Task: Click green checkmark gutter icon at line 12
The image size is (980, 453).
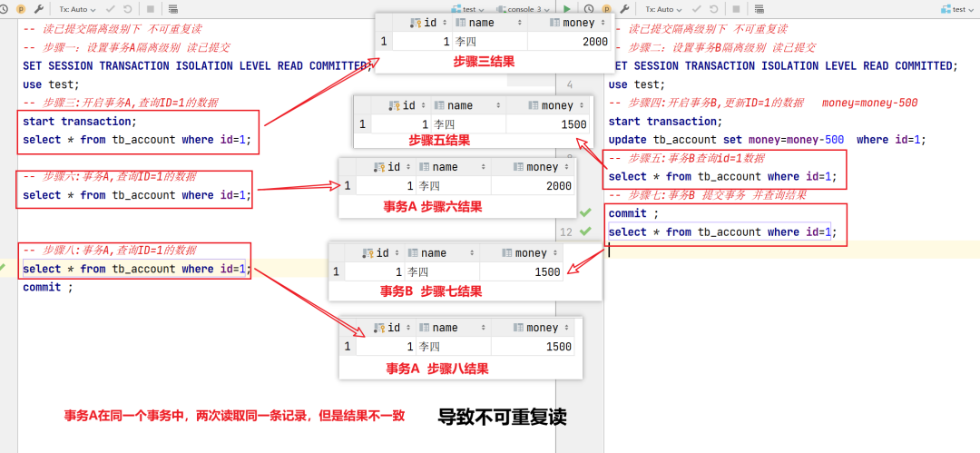Action: click(x=584, y=231)
